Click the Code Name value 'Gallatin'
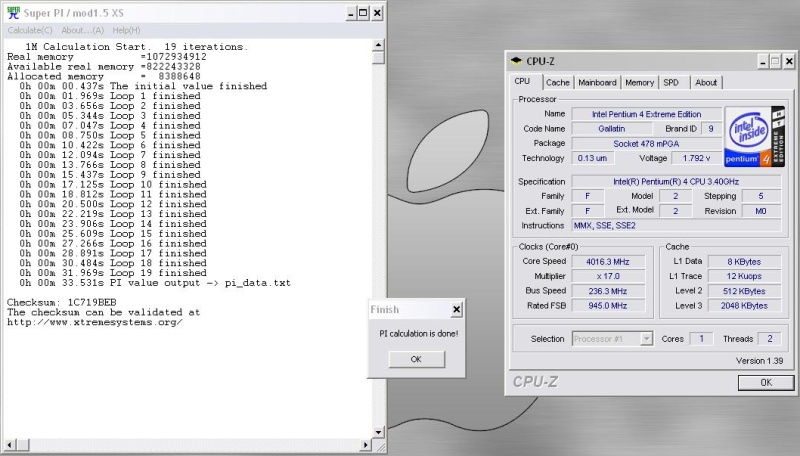800x456 pixels. click(612, 129)
